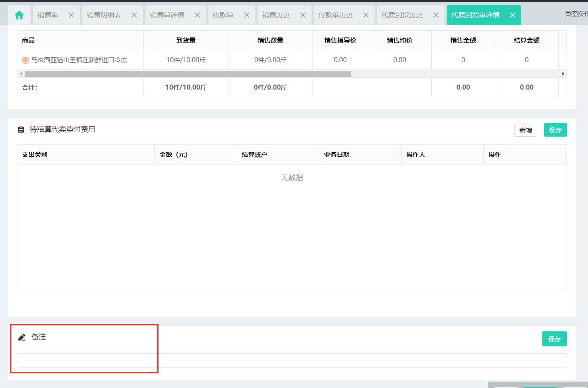
Task: Open the 页签操作 dropdown
Action: pos(576,14)
